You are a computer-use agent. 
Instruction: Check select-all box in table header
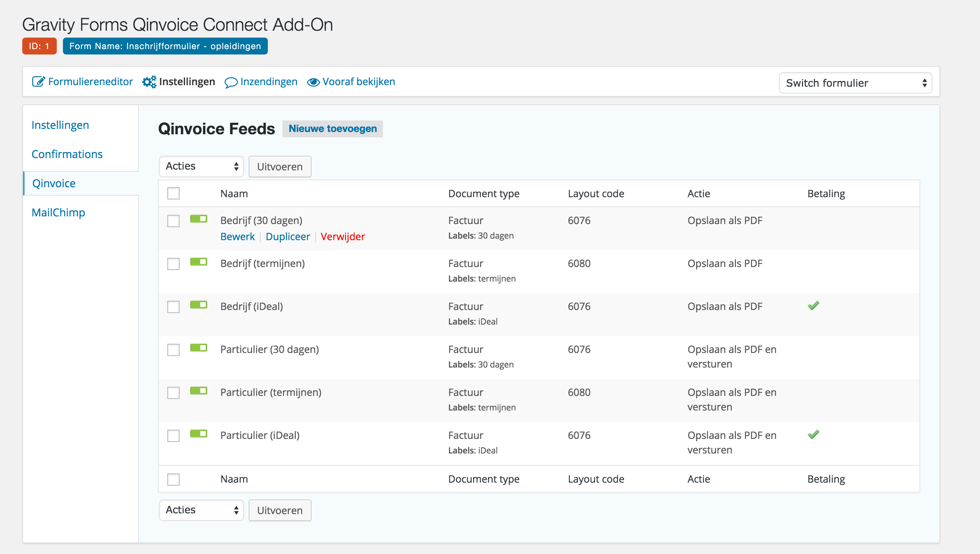pyautogui.click(x=173, y=193)
